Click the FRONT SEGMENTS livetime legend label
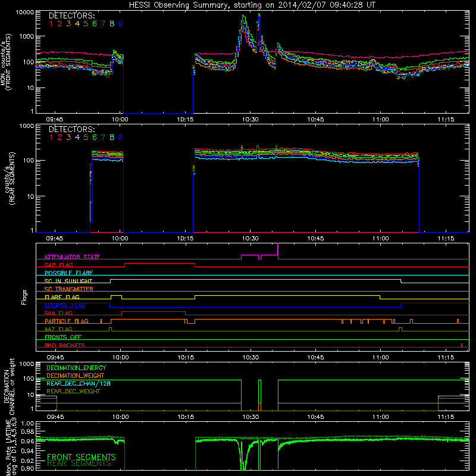Screen dimensions: 476x476 click(82, 457)
